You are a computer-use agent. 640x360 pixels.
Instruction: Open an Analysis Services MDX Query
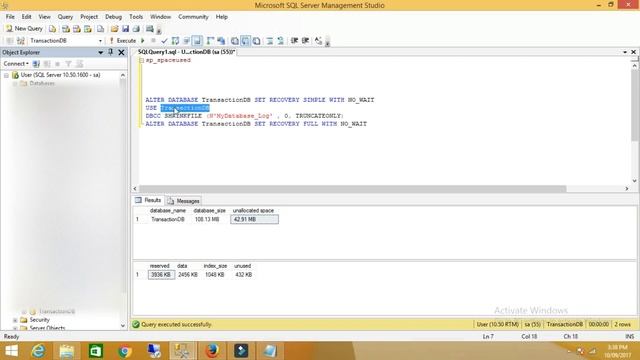coord(66,29)
